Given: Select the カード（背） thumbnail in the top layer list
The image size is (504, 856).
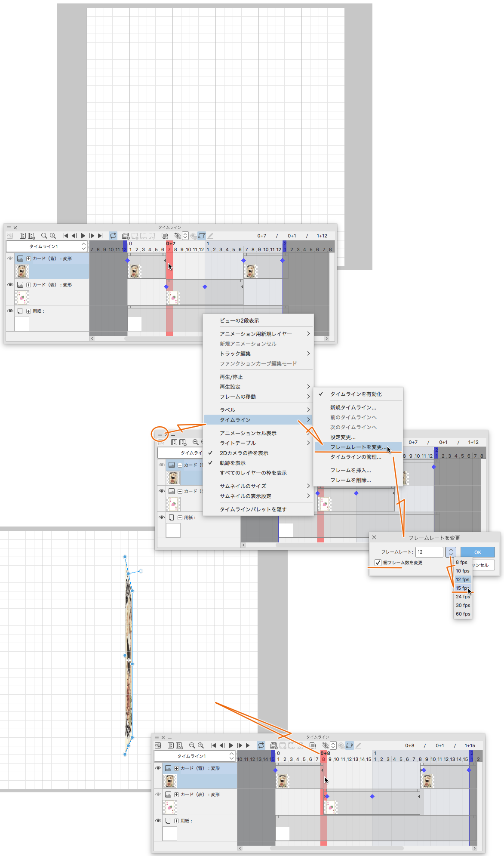Looking at the screenshot, I should [22, 271].
